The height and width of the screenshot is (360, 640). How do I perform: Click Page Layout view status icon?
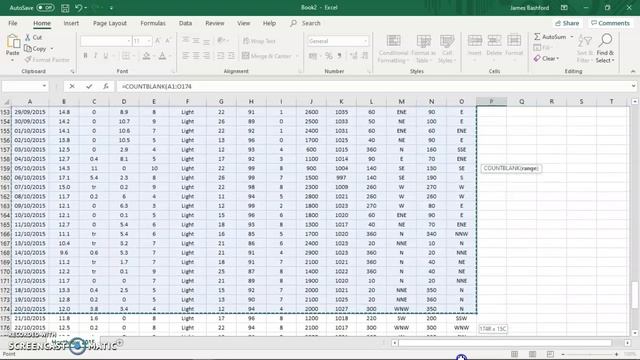point(532,354)
